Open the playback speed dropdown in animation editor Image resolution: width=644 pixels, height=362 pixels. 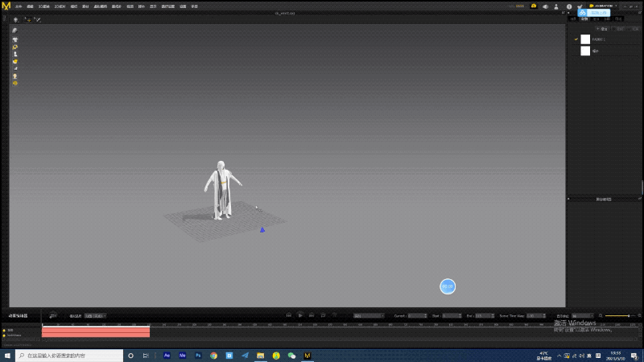pyautogui.click(x=95, y=316)
